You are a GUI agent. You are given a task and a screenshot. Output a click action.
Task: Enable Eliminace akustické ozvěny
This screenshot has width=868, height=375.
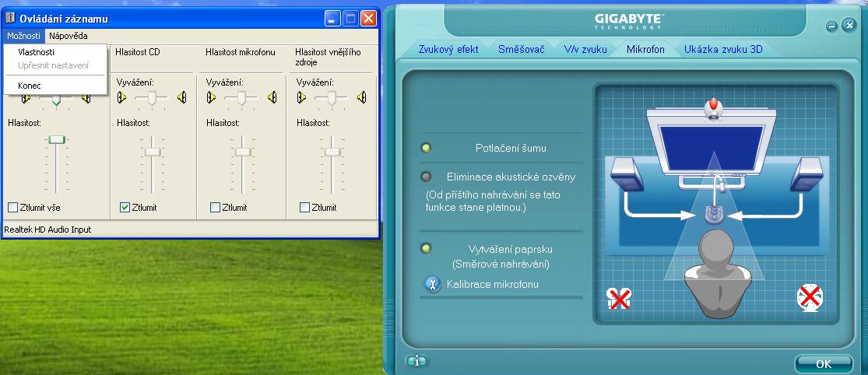coord(426,177)
